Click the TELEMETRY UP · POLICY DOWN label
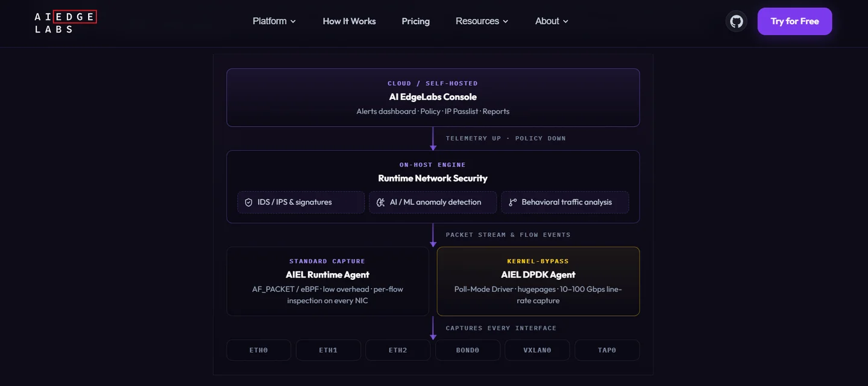Viewport: 868px width, 386px height. coord(506,139)
